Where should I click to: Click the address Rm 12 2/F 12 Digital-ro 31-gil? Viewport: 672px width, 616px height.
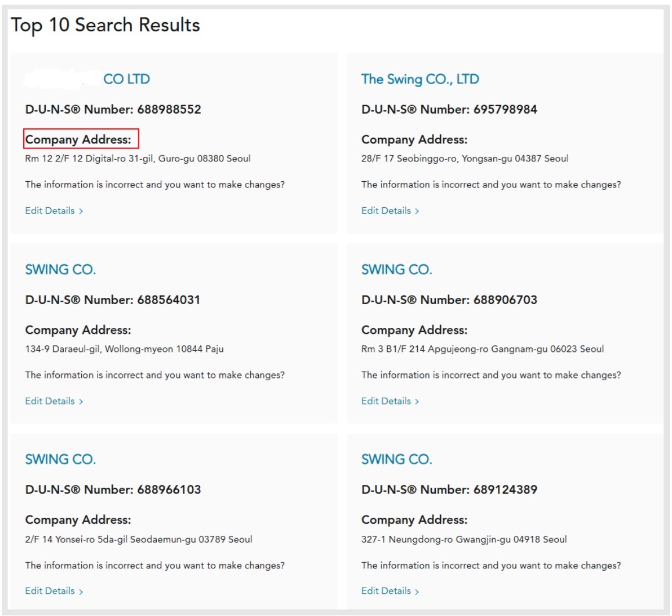[138, 158]
